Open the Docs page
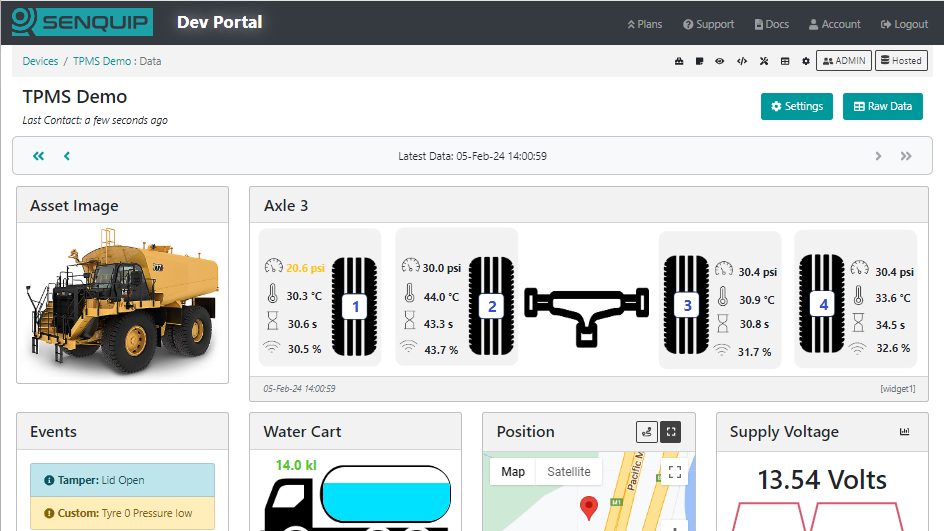Screen dimensions: 944x531 (772, 24)
